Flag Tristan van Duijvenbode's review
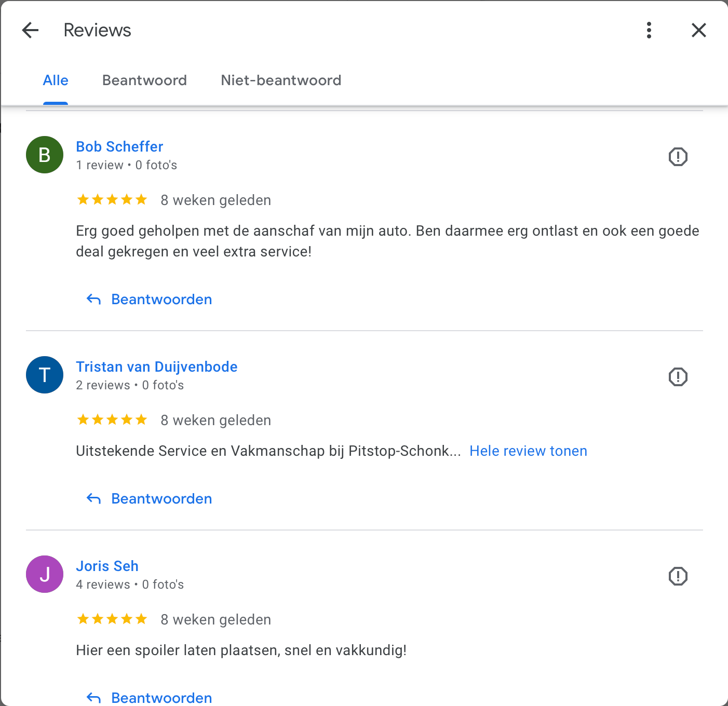 [678, 377]
